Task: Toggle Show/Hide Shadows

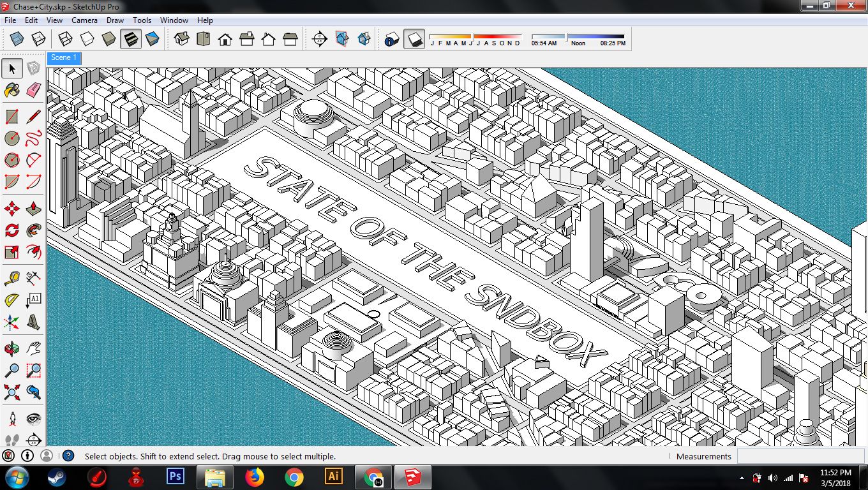Action: click(x=414, y=40)
